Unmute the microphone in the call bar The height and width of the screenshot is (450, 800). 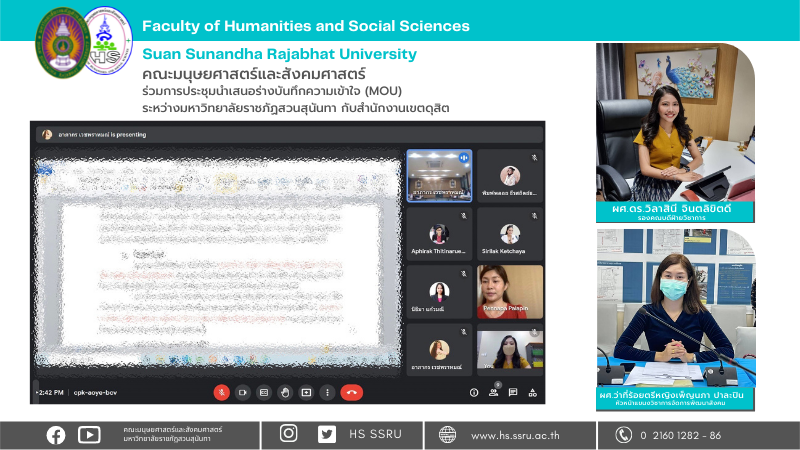tap(221, 393)
